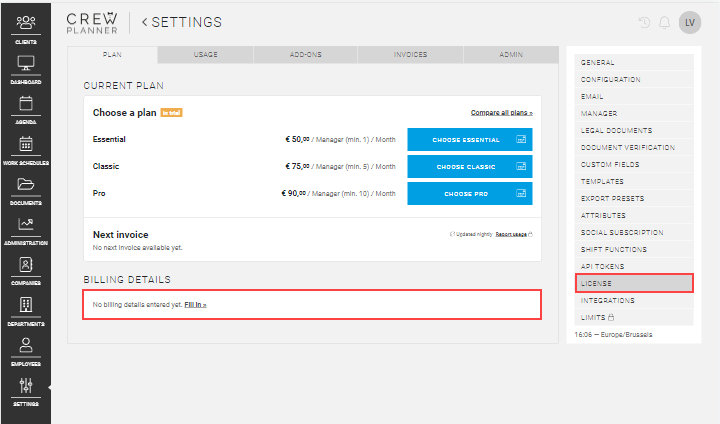Open the Departments building icon

click(x=26, y=306)
